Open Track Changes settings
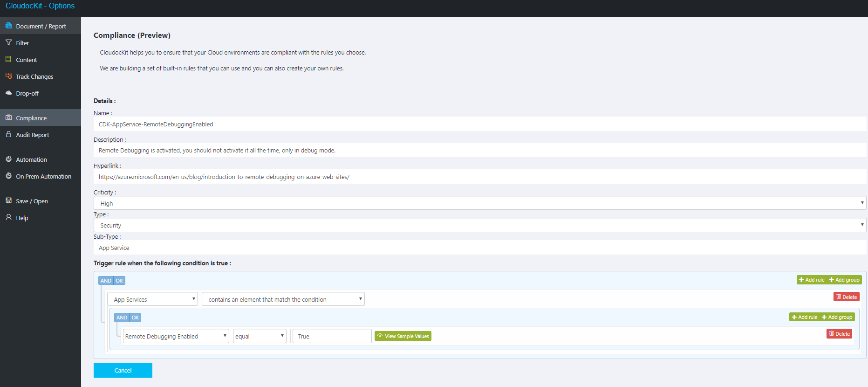 click(x=41, y=76)
